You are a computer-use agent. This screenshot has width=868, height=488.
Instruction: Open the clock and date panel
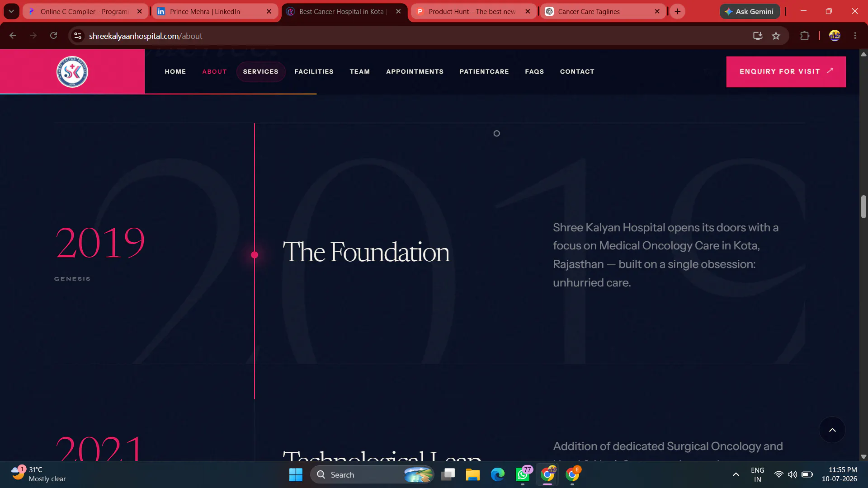point(840,474)
